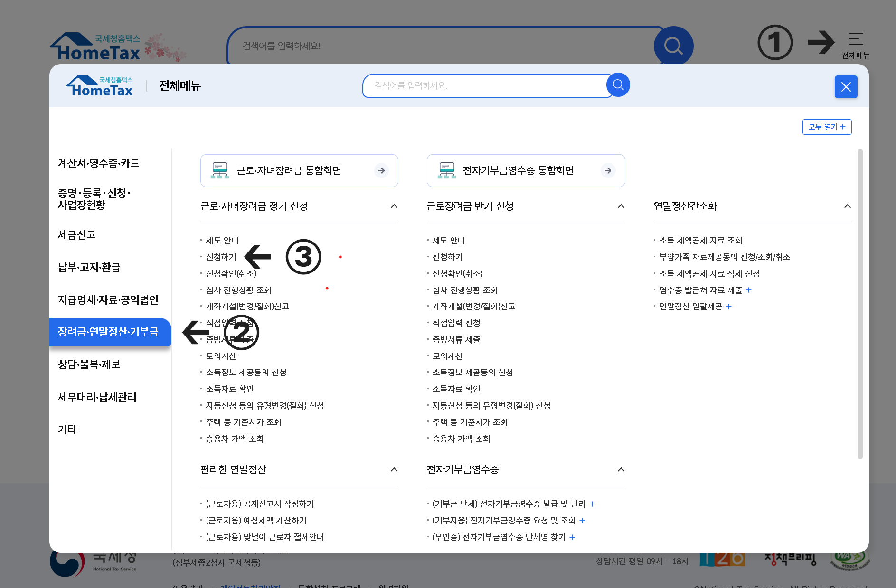Click the modal search magnifier button
The height and width of the screenshot is (588, 896).
point(618,85)
